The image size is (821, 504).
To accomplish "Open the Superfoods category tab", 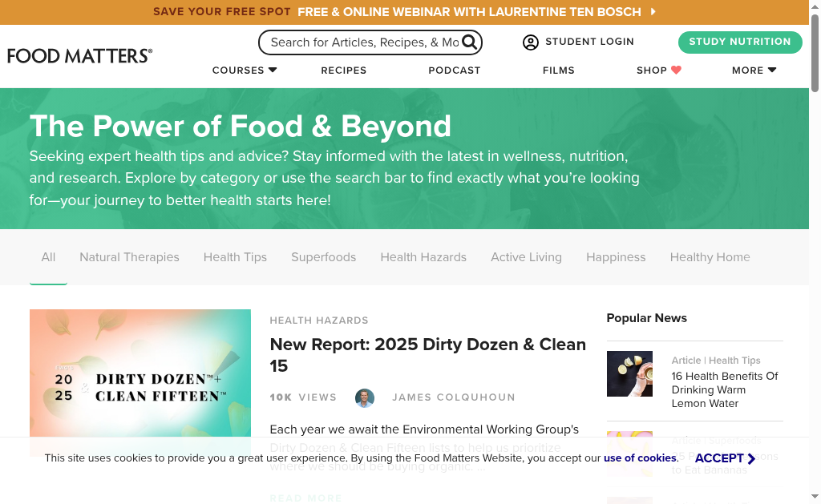I will (324, 257).
